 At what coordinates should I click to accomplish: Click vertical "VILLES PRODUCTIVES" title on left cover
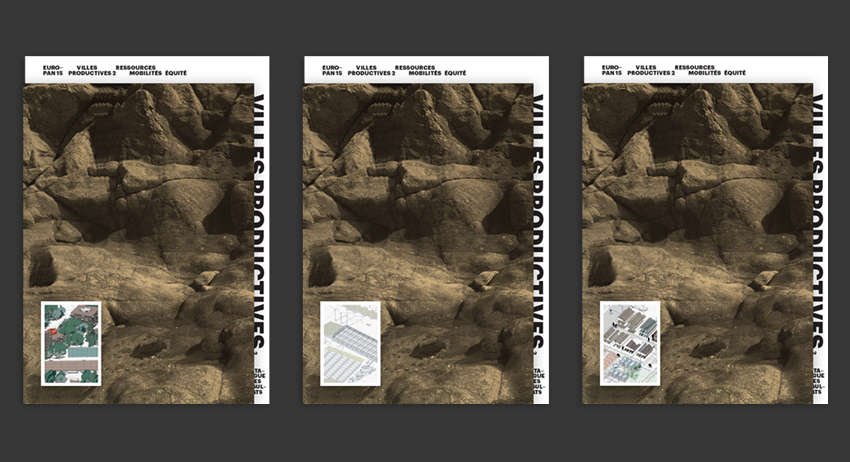coord(261,220)
